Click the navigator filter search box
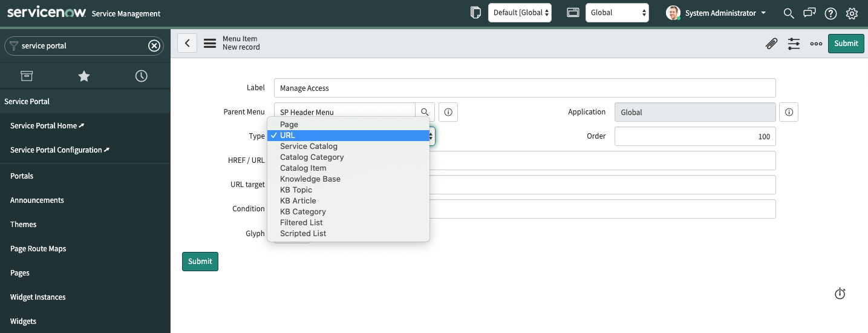This screenshot has width=868, height=333. coord(83,46)
